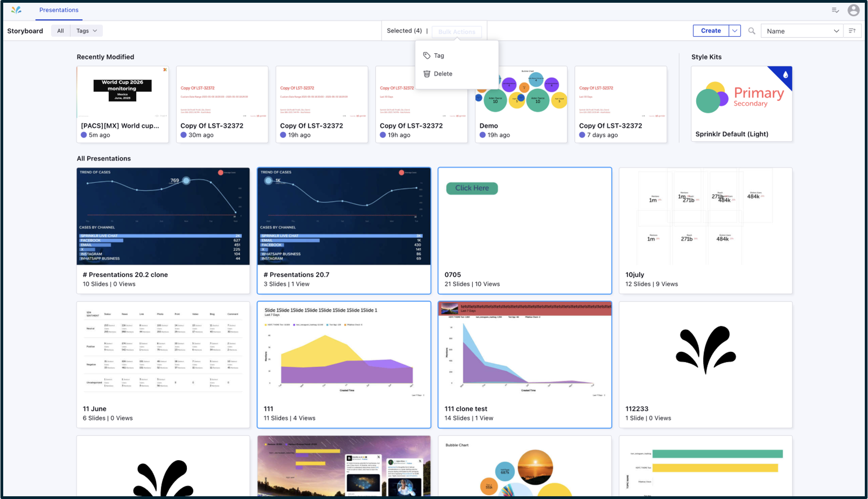868x499 pixels.
Task: Click '14 Slides | 1 View' text
Action: pos(469,418)
